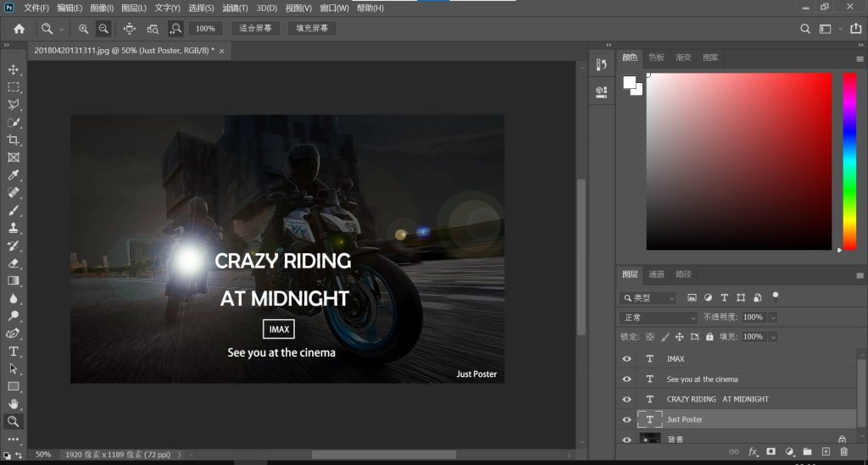868x465 pixels.
Task: Select the Crop tool
Action: click(14, 140)
